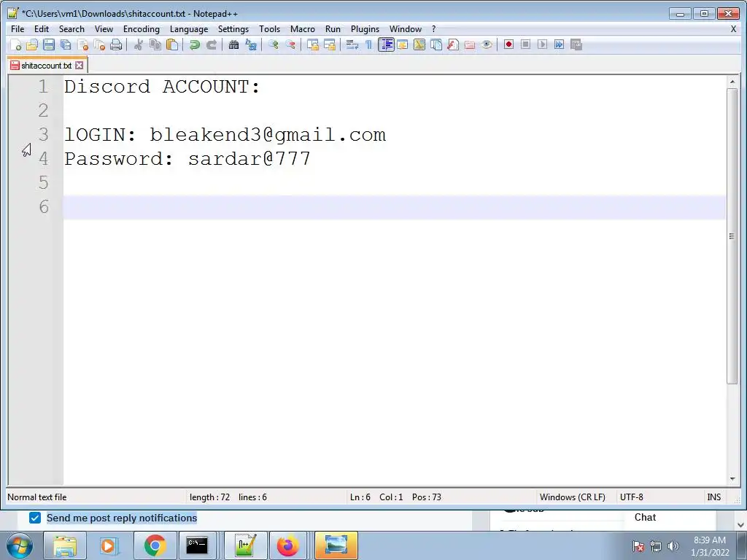This screenshot has height=560, width=747.
Task: Open the Function List panel icon
Action: [x=452, y=44]
